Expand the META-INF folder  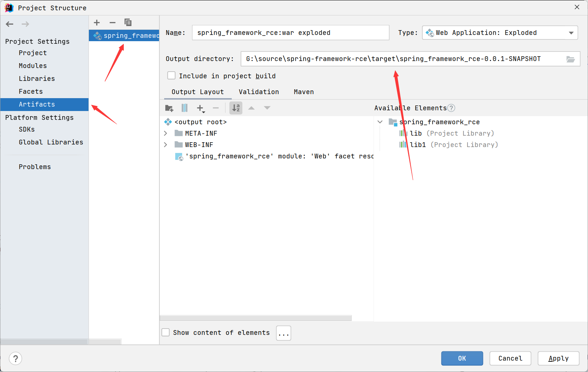click(166, 133)
